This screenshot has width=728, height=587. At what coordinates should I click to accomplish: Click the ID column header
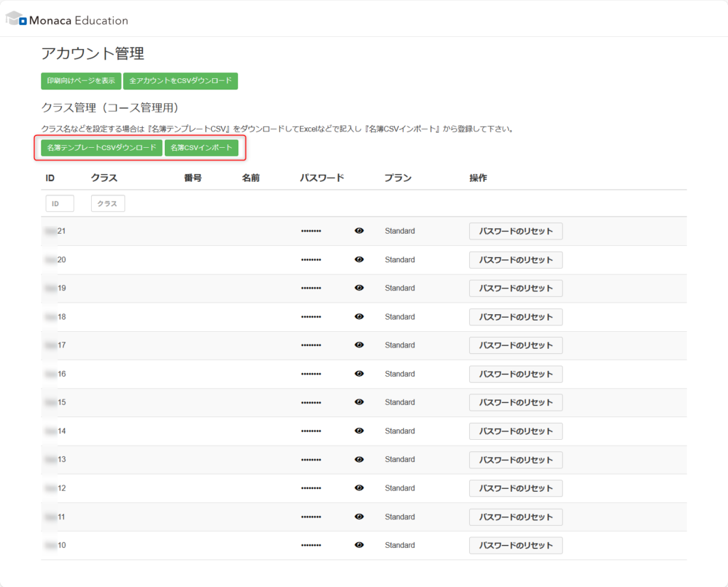[50, 178]
